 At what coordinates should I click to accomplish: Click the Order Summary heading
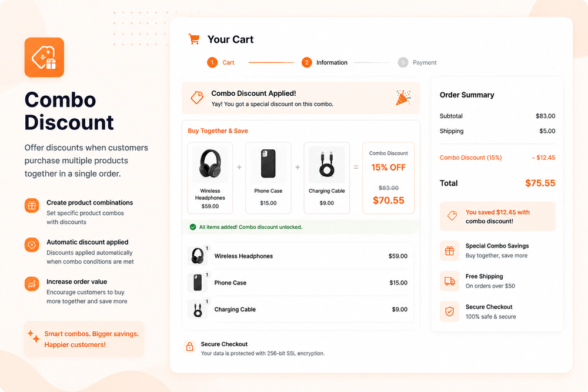[x=467, y=95]
